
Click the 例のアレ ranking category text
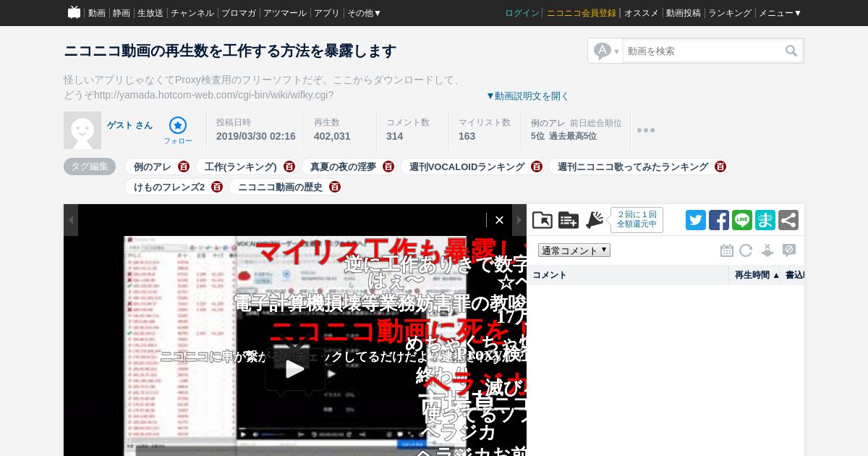click(x=548, y=123)
